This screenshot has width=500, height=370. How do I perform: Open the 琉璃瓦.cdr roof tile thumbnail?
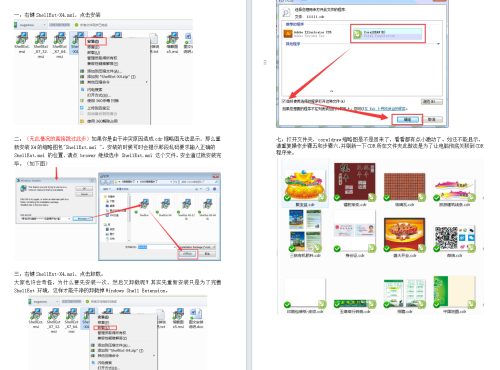click(404, 187)
